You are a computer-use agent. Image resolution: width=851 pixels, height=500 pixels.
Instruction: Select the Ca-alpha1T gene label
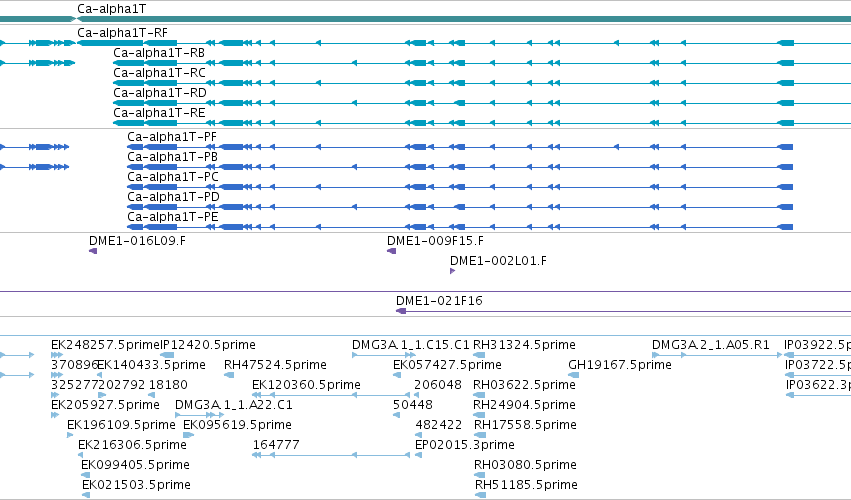[x=111, y=9]
